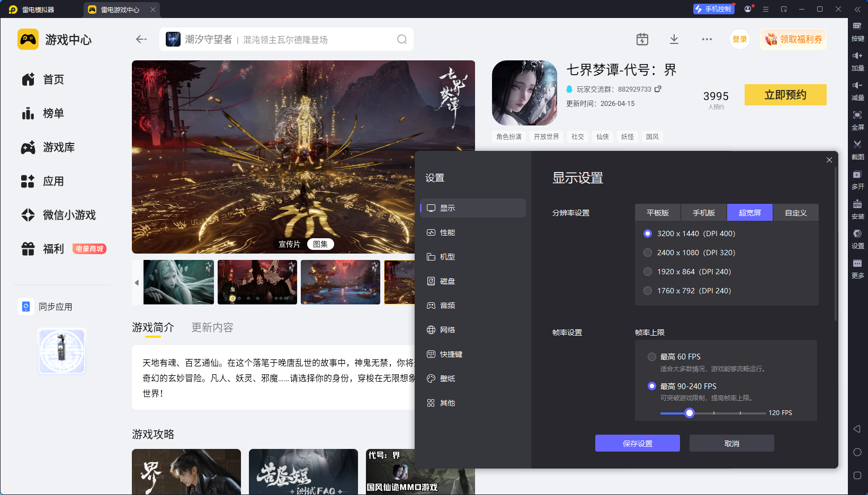Open the 性能 settings section
The width and height of the screenshot is (868, 495).
click(448, 232)
